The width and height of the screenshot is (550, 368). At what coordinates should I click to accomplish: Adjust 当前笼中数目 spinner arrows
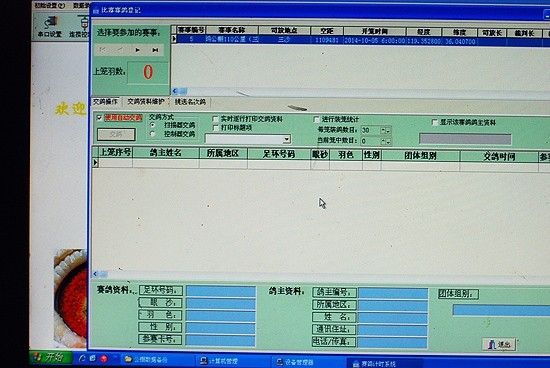click(386, 141)
